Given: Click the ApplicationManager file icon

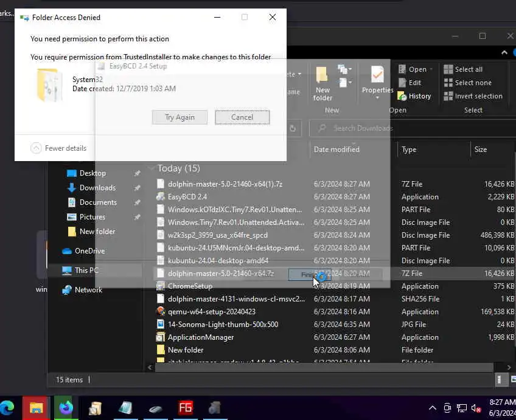Looking at the screenshot, I should pyautogui.click(x=161, y=337).
